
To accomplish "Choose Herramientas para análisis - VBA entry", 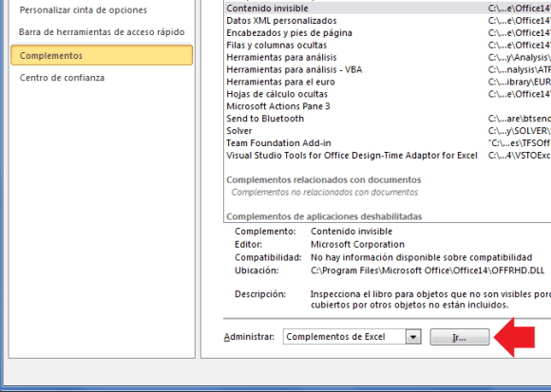I will pos(388,69).
